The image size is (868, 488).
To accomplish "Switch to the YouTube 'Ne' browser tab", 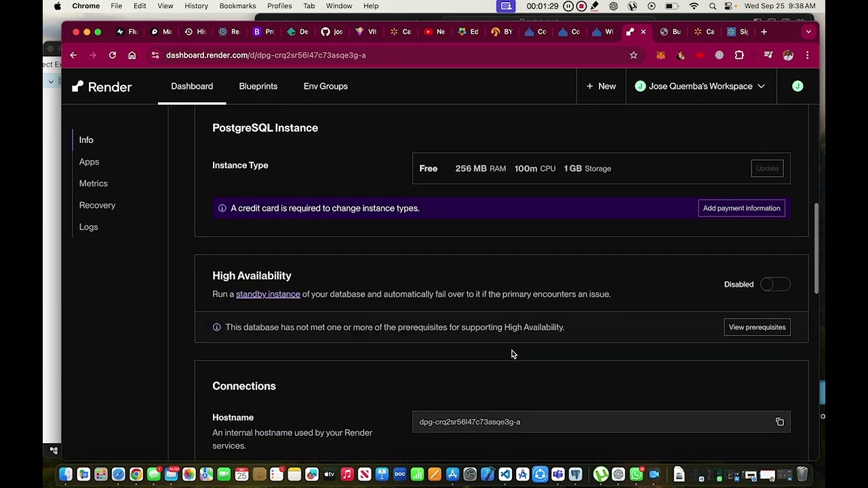I will coord(434,32).
